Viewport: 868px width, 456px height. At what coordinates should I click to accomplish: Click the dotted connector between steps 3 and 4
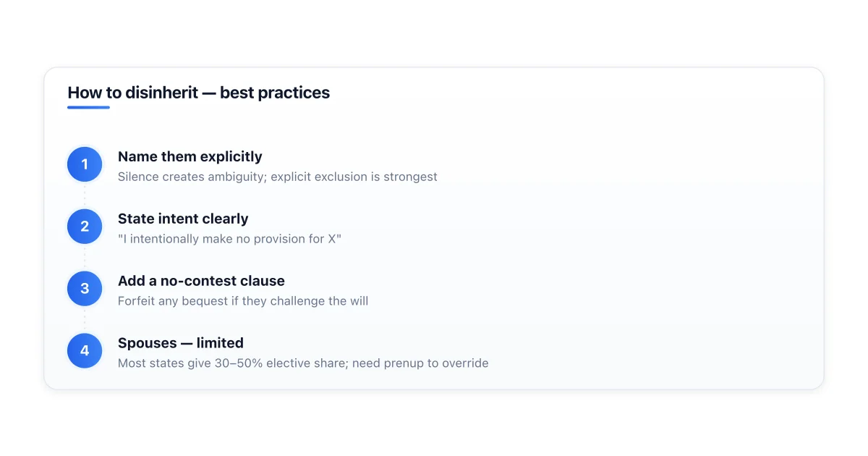pyautogui.click(x=85, y=320)
